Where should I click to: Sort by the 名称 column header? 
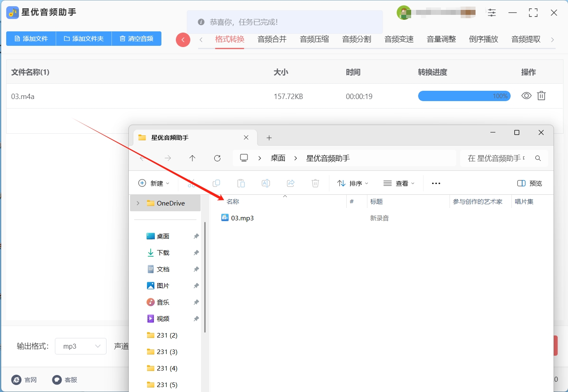233,201
